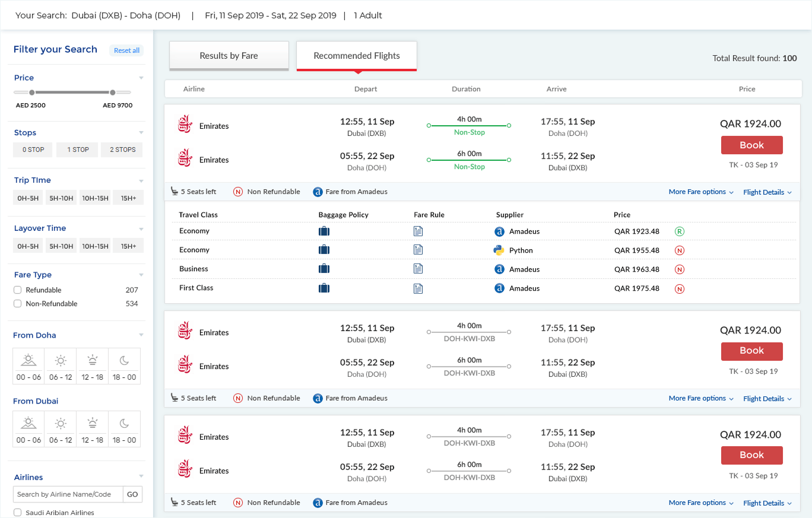Open fare rule document for First Class
This screenshot has width=812, height=518.
click(x=418, y=288)
